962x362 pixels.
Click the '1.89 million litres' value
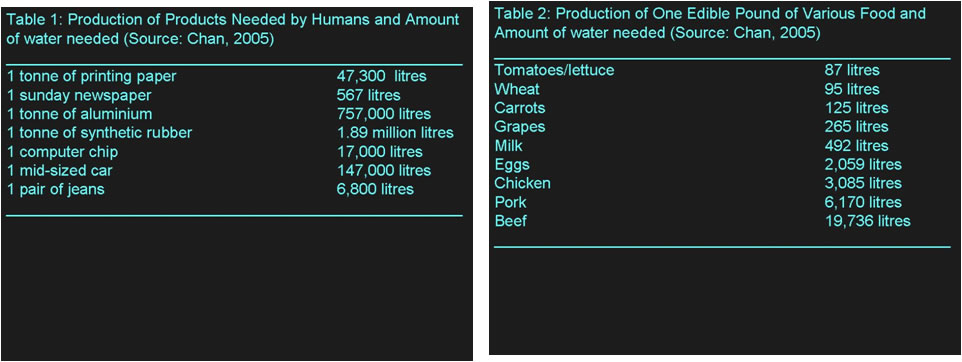[395, 133]
